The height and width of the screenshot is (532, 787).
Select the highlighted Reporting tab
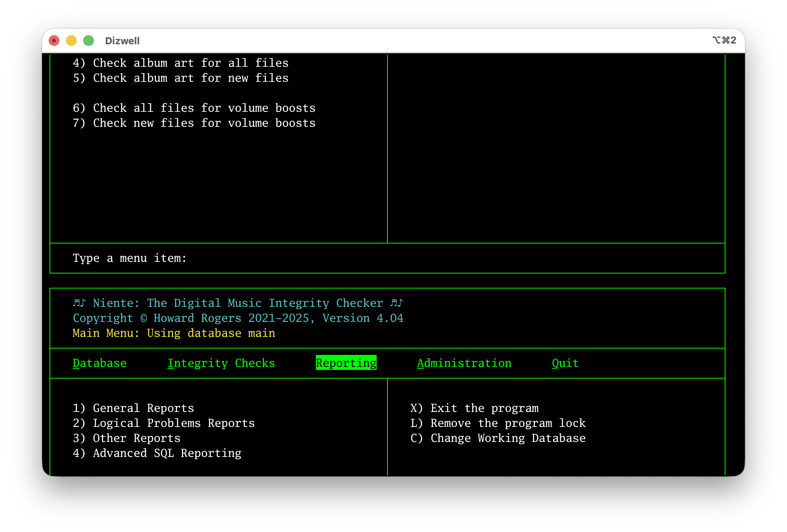click(346, 363)
